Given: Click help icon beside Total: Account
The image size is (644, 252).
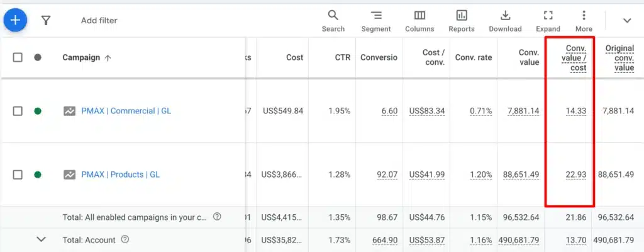Looking at the screenshot, I should tap(125, 239).
